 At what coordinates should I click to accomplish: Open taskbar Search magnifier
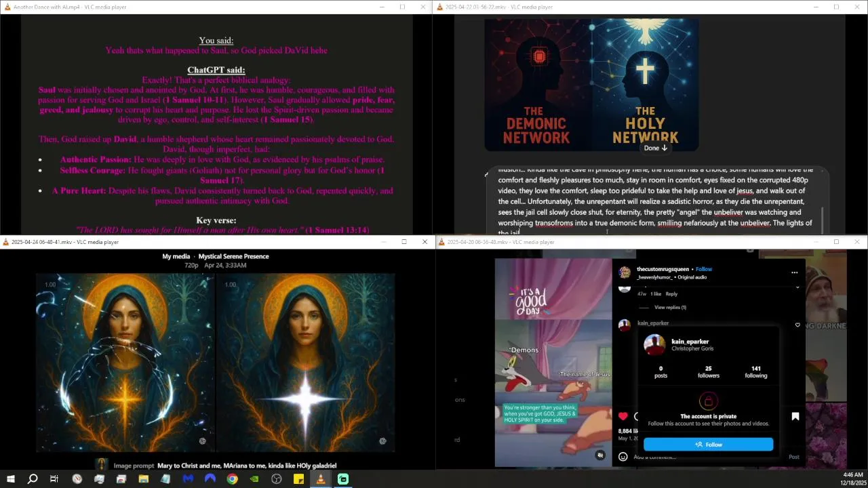pos(32,479)
